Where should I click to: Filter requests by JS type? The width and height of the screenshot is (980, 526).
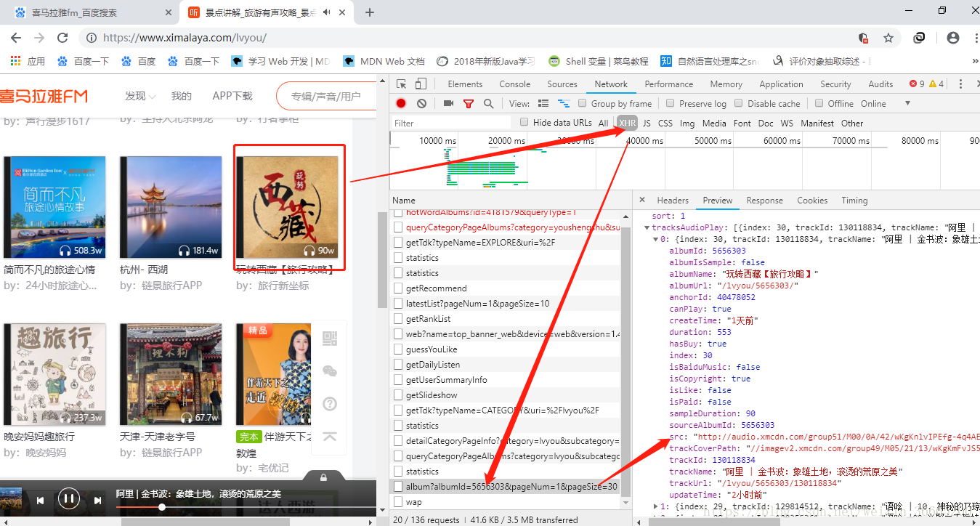coord(647,124)
